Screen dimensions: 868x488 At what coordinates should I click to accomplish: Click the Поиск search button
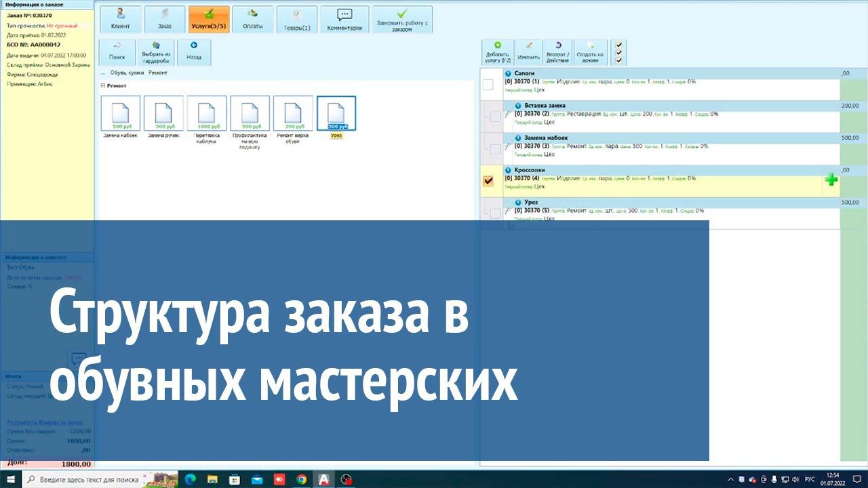[117, 52]
